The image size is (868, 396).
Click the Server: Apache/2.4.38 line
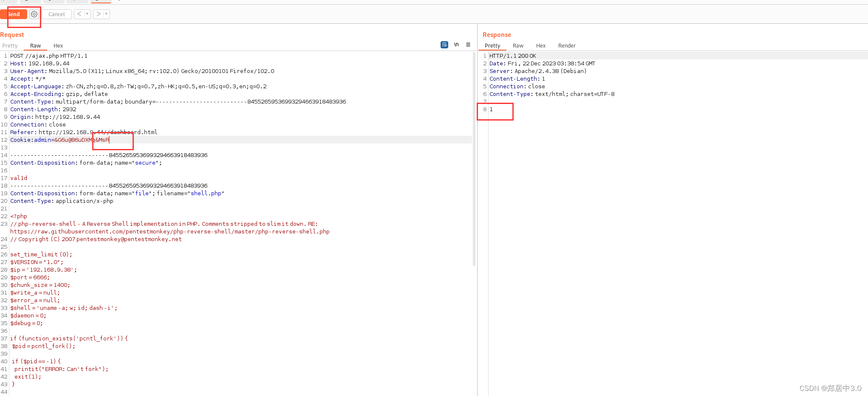pos(538,71)
